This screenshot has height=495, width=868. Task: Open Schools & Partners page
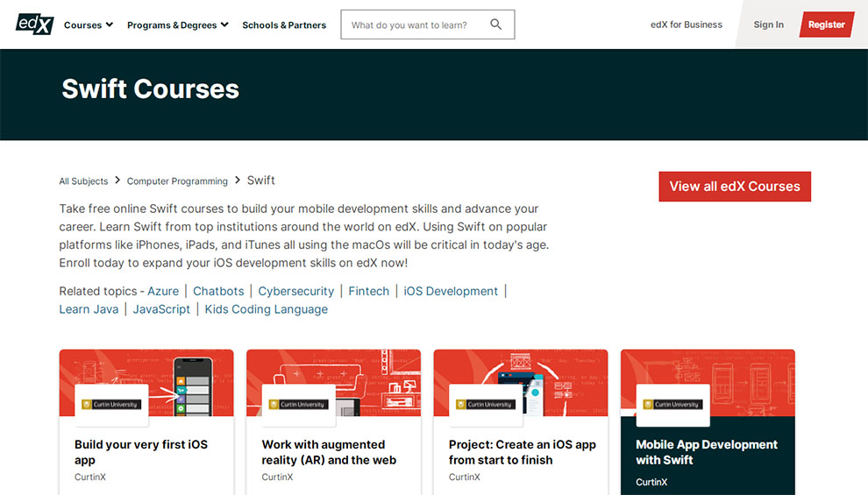tap(284, 25)
